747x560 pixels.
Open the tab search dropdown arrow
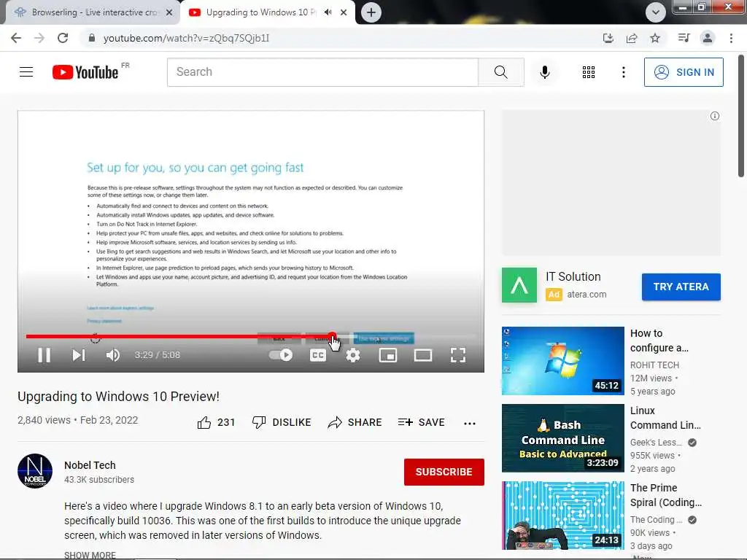point(656,12)
